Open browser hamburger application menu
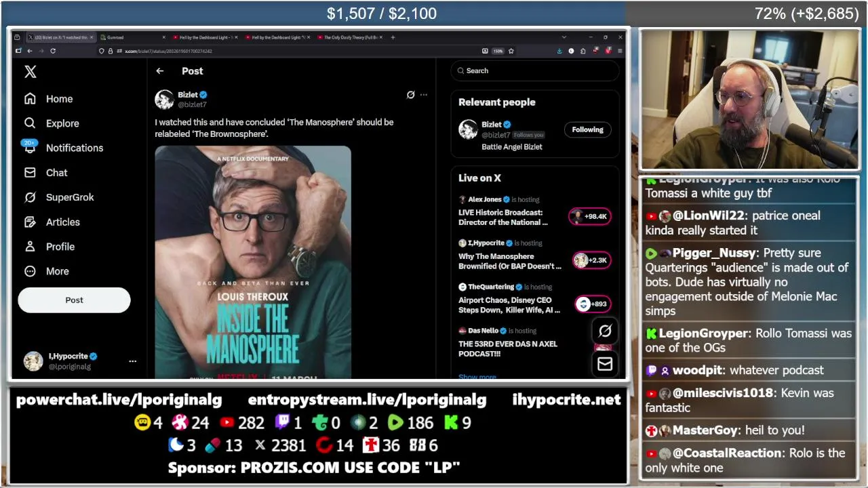Viewport: 868px width, 488px height. click(x=620, y=51)
